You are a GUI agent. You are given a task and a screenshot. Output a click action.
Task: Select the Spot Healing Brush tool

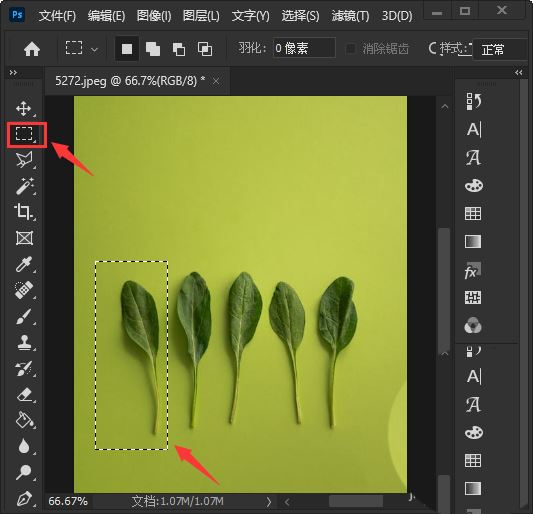pyautogui.click(x=24, y=290)
